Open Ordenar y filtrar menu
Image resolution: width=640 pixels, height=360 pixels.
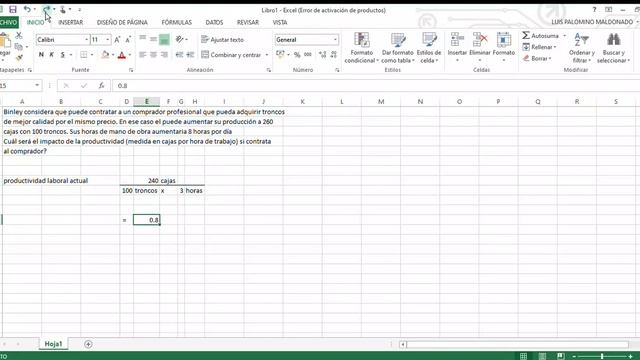pyautogui.click(x=582, y=48)
